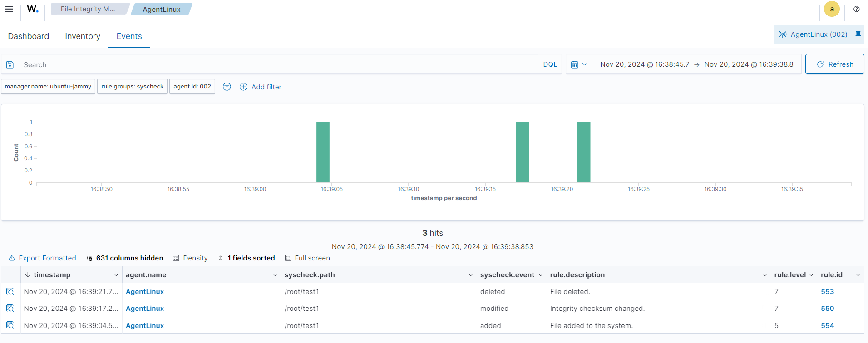Click the Refresh button

[834, 64]
